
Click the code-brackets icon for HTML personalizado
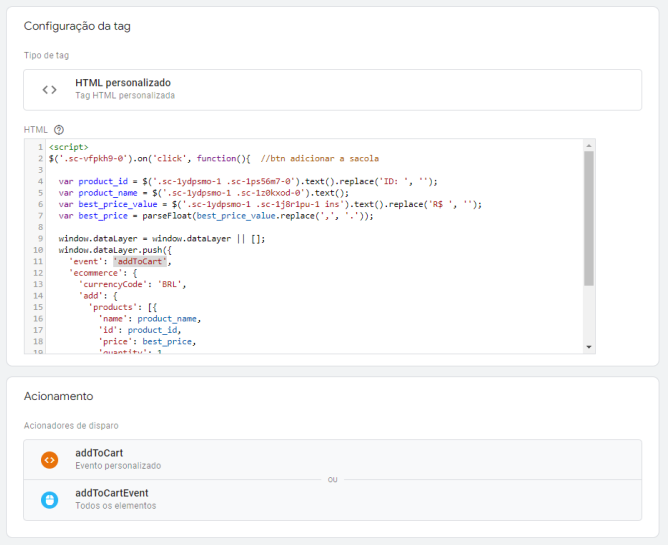(49, 89)
